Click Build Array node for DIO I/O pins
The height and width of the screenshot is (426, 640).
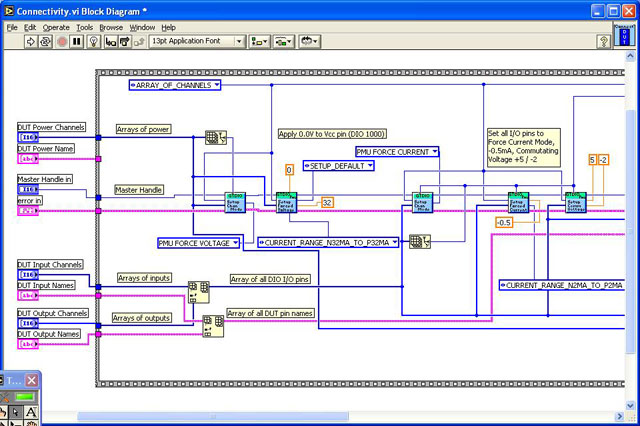click(x=198, y=292)
